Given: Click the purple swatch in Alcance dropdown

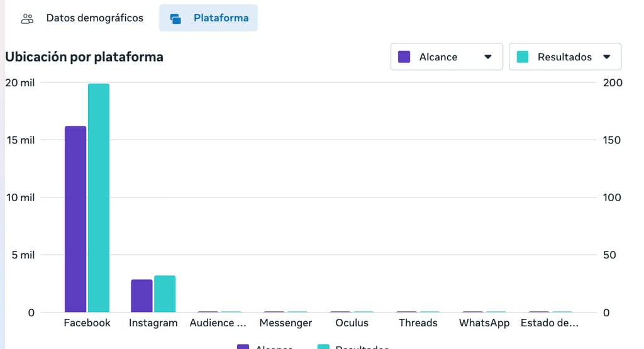Looking at the screenshot, I should 404,57.
